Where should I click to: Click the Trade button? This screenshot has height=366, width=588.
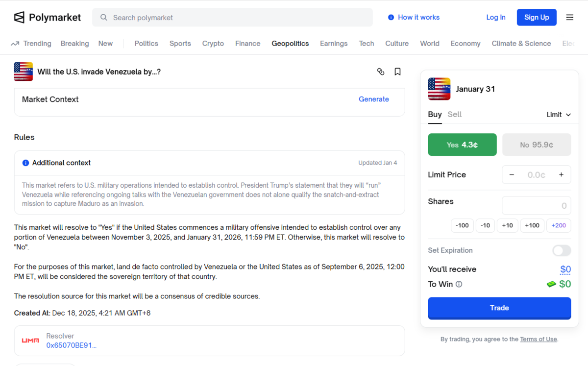coord(499,308)
